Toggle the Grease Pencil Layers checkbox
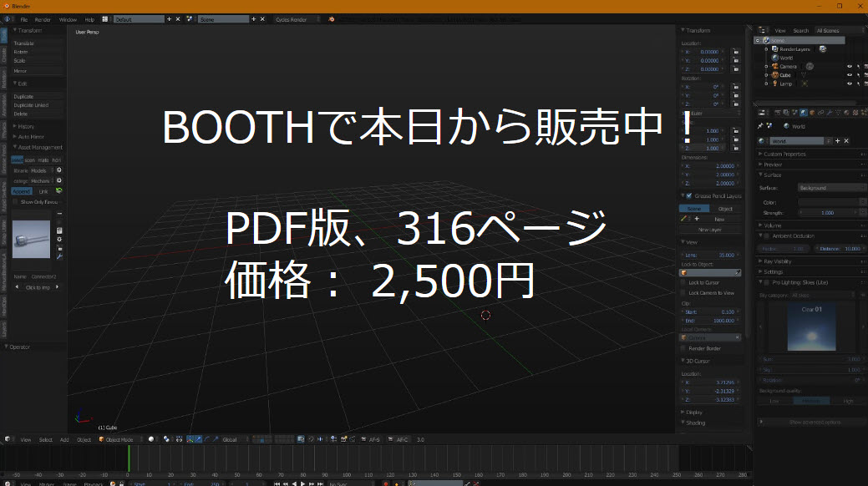868x486 pixels. point(689,196)
